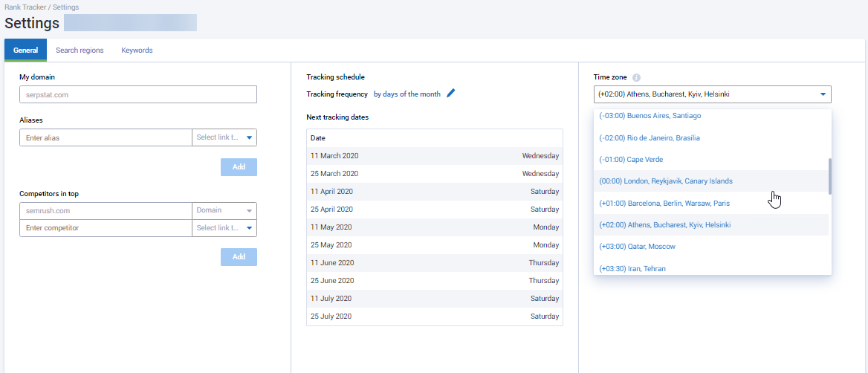Click the 25 June 2020 row
This screenshot has height=373, width=868.
click(x=435, y=281)
